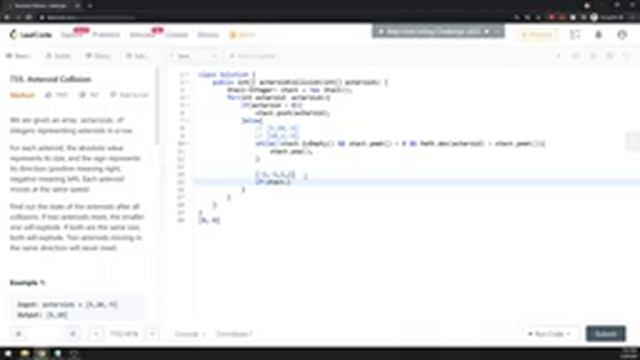Open the Explore menu item

71,35
